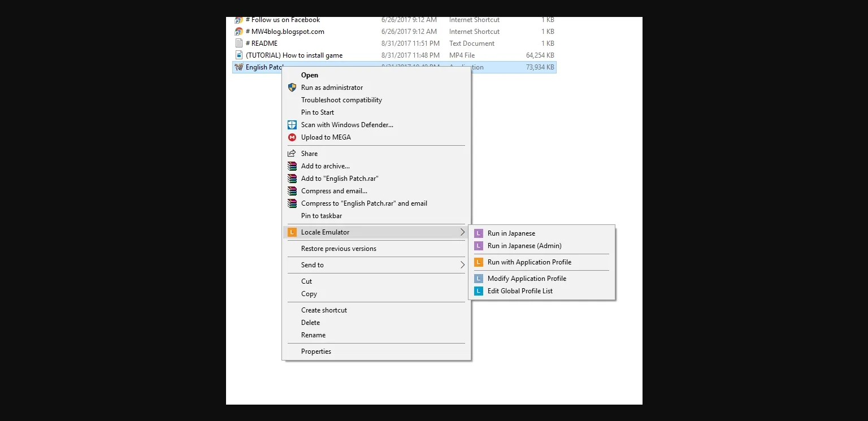The image size is (868, 421).
Task: Expand the Send to submenu arrow
Action: click(462, 265)
